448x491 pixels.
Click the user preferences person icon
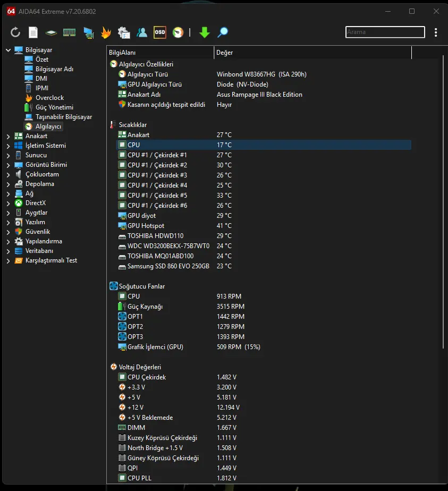[x=142, y=32]
